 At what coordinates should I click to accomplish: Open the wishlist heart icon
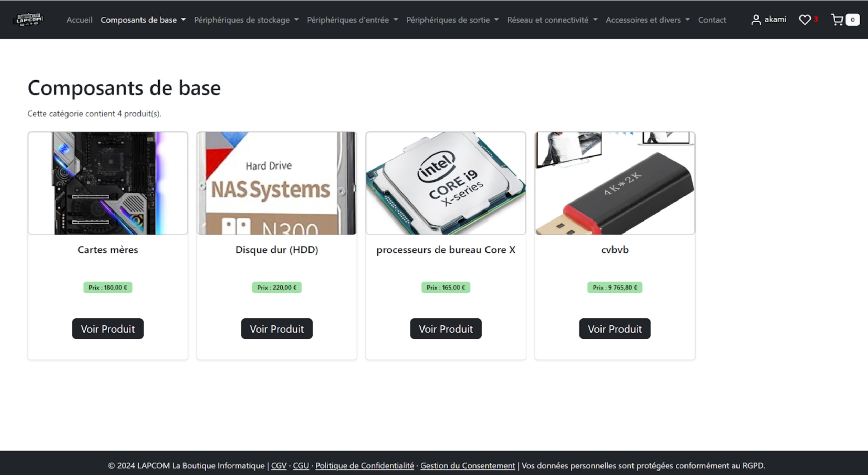click(x=804, y=20)
